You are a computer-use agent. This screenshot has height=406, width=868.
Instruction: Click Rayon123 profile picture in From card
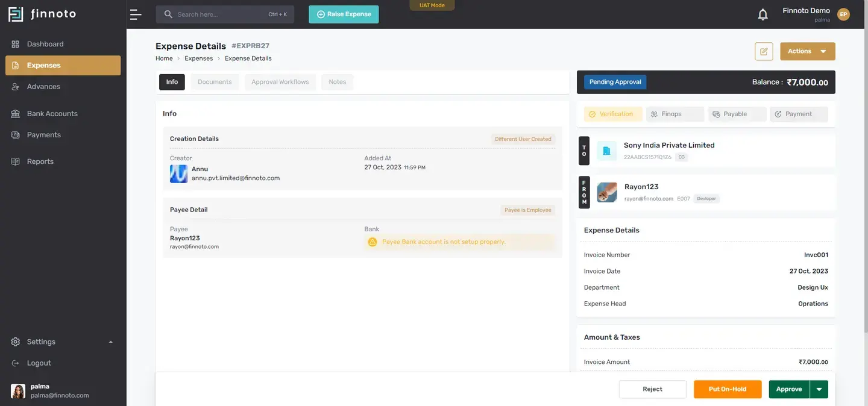click(607, 193)
